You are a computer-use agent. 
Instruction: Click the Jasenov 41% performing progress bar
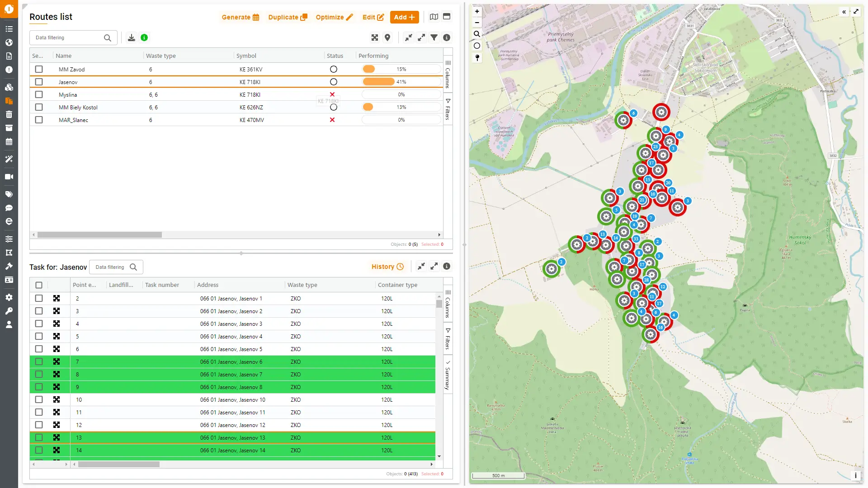click(401, 82)
